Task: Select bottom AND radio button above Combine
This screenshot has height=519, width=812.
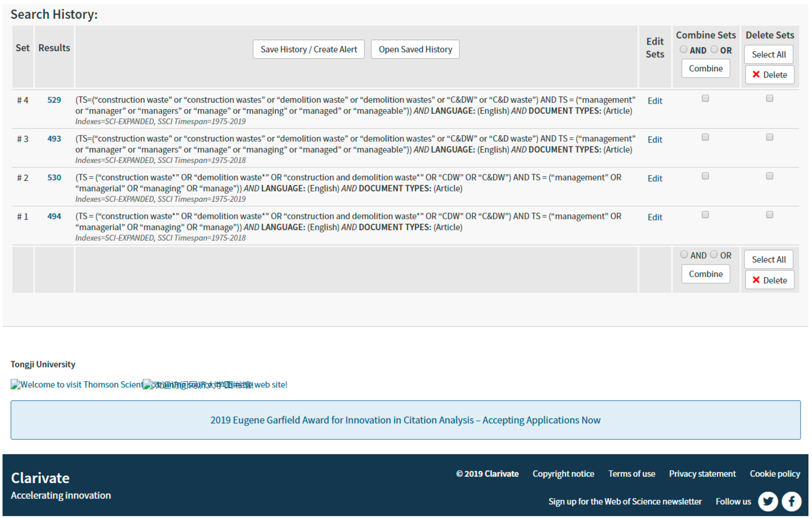Action: tap(684, 255)
